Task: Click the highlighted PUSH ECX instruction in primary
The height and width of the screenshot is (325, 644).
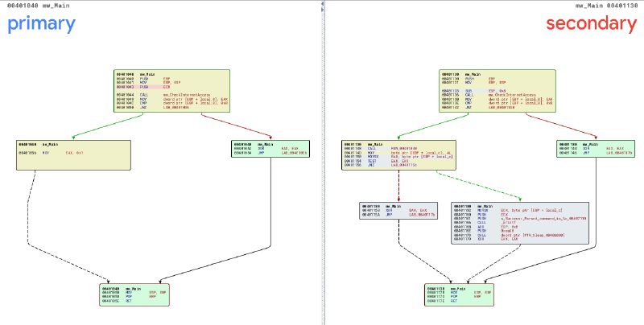Action: [x=145, y=86]
